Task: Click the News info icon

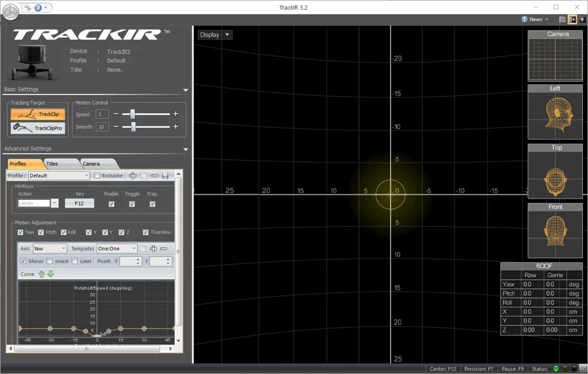Action: [x=524, y=19]
